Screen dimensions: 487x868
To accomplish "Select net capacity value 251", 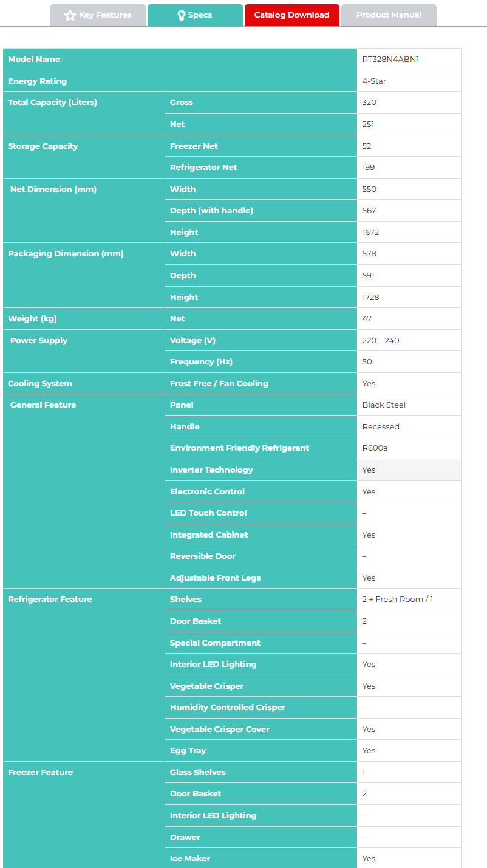I will [368, 125].
